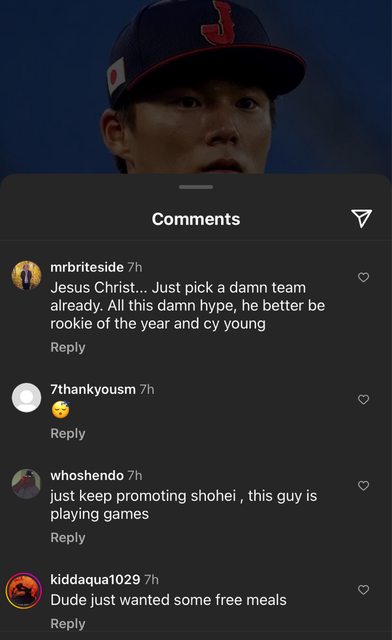Reply to mrbriteside's comment
This screenshot has height=640, width=392.
68,347
